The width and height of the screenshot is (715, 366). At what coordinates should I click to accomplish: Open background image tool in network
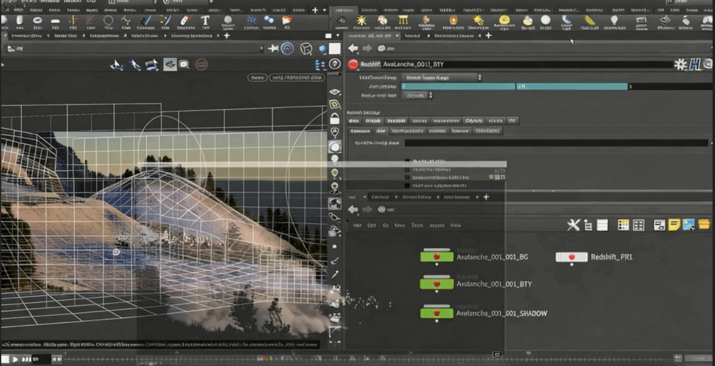[x=689, y=225]
